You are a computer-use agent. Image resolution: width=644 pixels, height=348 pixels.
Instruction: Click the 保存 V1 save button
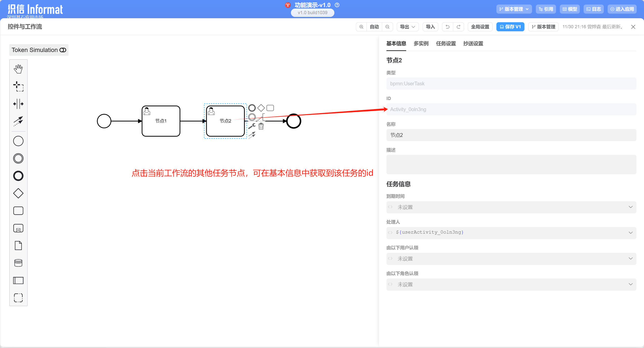[x=510, y=27]
